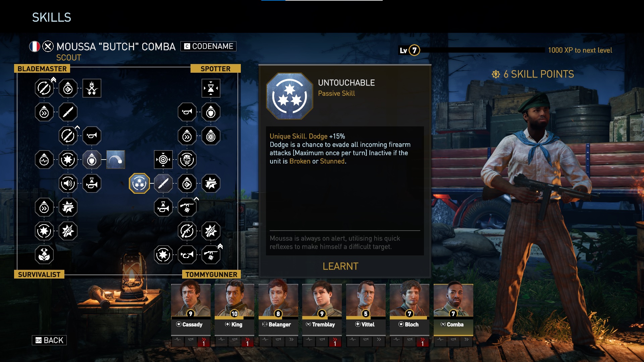Pick the blue arc skill square
Screen dimensions: 644x362
click(116, 160)
